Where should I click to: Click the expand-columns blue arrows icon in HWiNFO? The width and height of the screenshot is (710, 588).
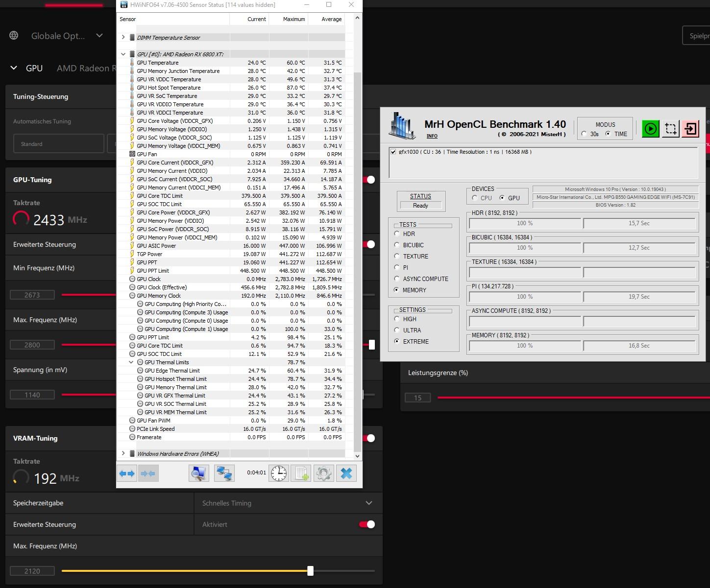[127, 473]
